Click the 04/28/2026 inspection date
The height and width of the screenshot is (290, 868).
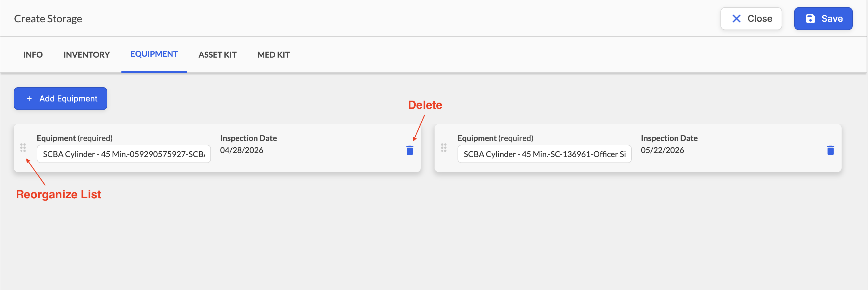[x=242, y=150]
